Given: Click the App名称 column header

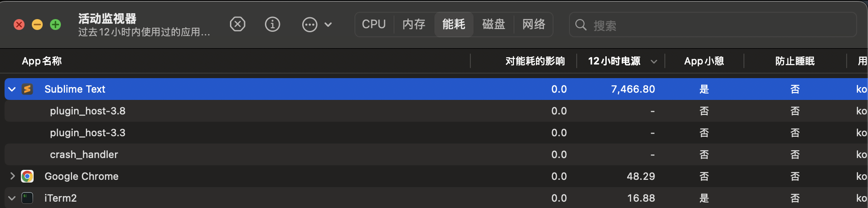Looking at the screenshot, I should click(42, 61).
